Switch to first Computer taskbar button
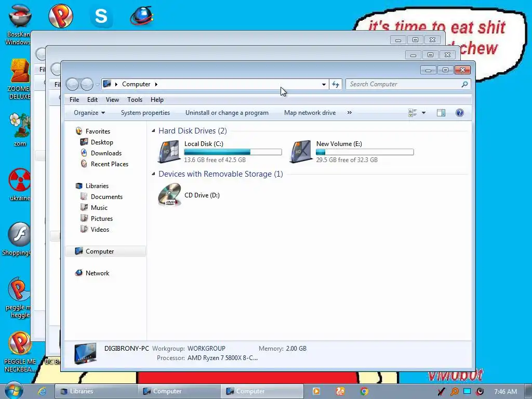This screenshot has width=532, height=399. point(179,391)
